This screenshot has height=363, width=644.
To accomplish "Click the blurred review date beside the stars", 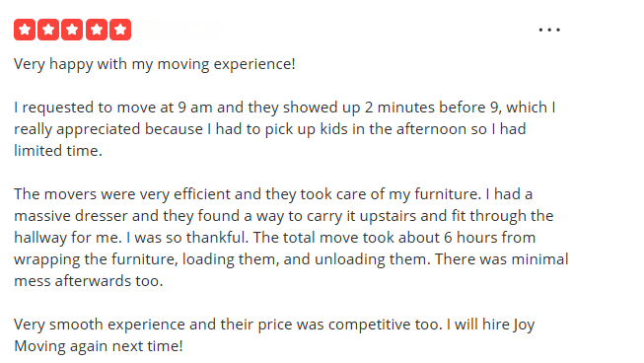I will (x=179, y=30).
